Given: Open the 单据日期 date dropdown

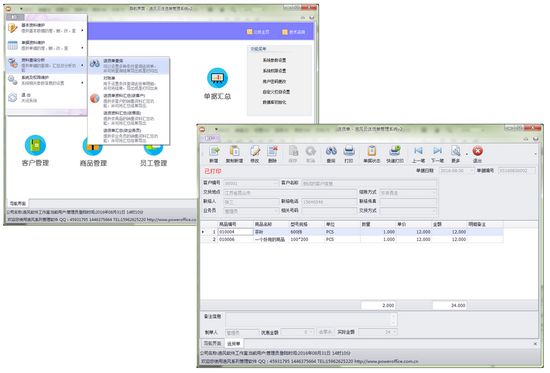Looking at the screenshot, I should [x=471, y=171].
